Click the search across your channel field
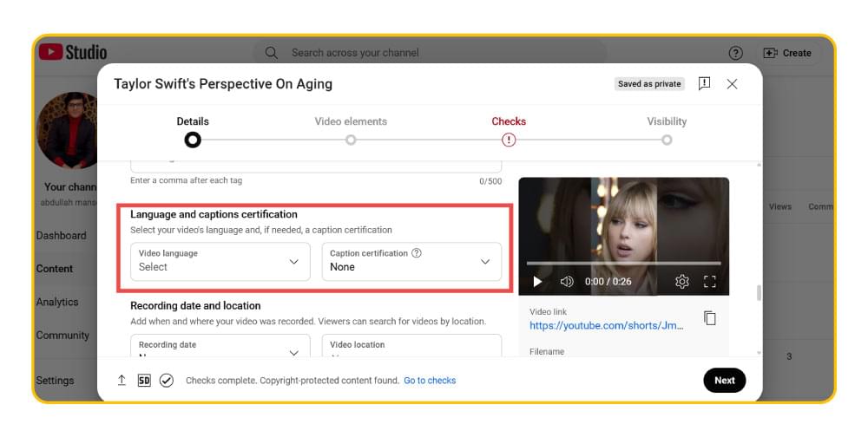The height and width of the screenshot is (437, 868). click(x=429, y=53)
